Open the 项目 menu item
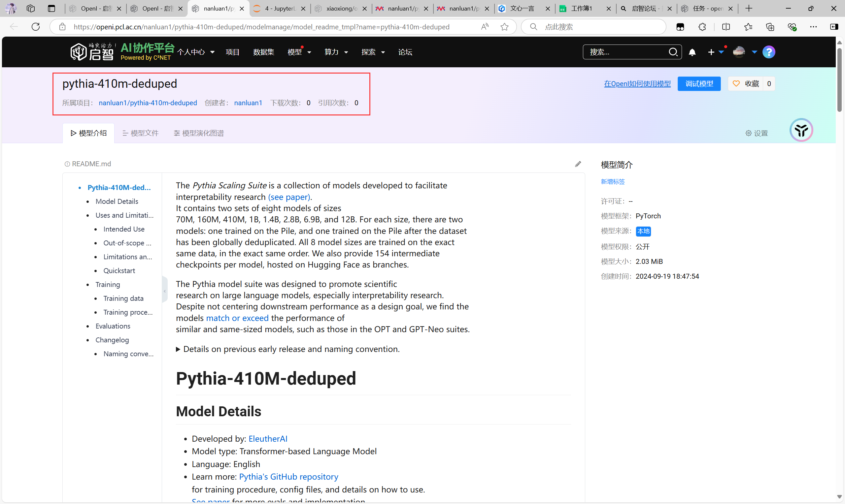845x504 pixels. point(232,52)
